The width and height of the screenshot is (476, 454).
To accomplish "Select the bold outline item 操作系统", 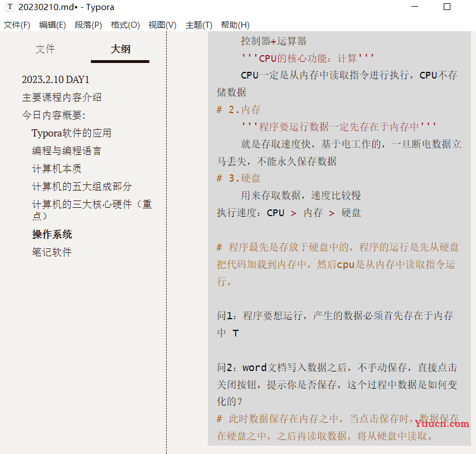I will pos(52,235).
